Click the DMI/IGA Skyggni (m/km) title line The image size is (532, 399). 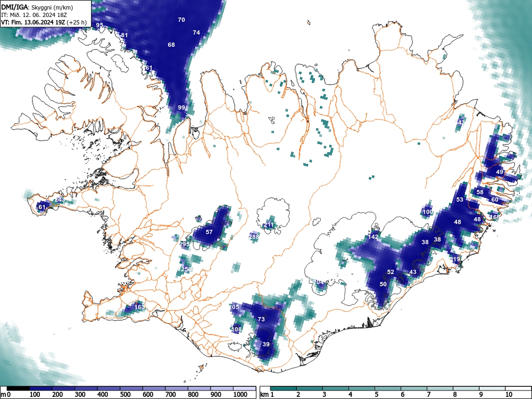(x=37, y=7)
